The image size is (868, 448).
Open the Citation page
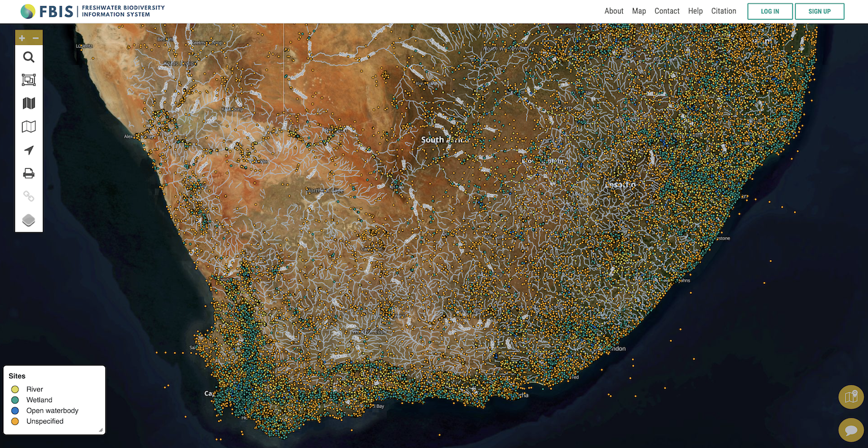(x=723, y=11)
